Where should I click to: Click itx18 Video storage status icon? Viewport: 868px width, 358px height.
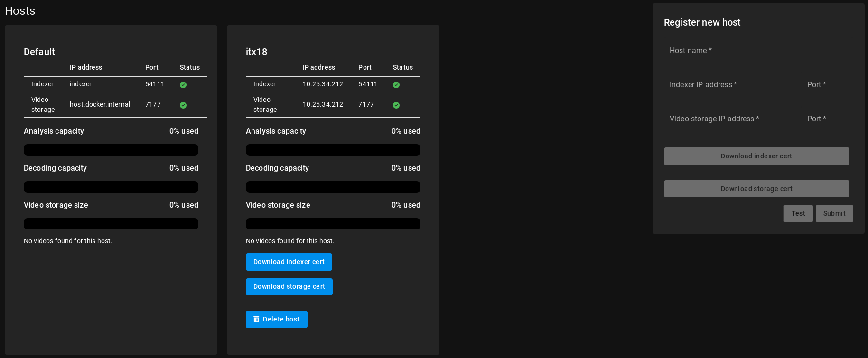click(396, 105)
